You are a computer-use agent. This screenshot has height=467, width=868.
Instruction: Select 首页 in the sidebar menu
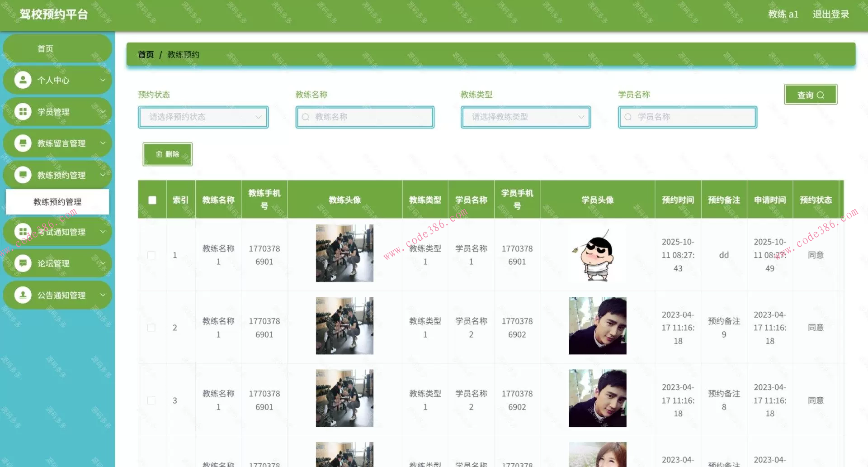point(45,48)
